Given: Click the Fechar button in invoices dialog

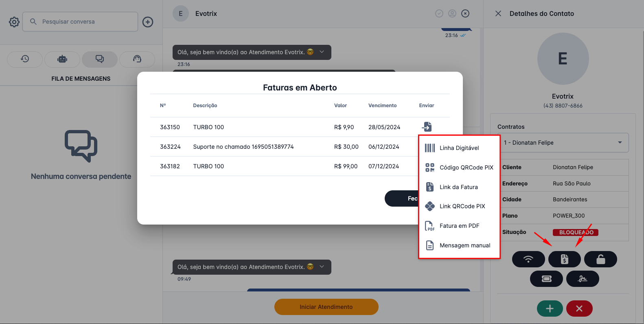Looking at the screenshot, I should [401, 198].
